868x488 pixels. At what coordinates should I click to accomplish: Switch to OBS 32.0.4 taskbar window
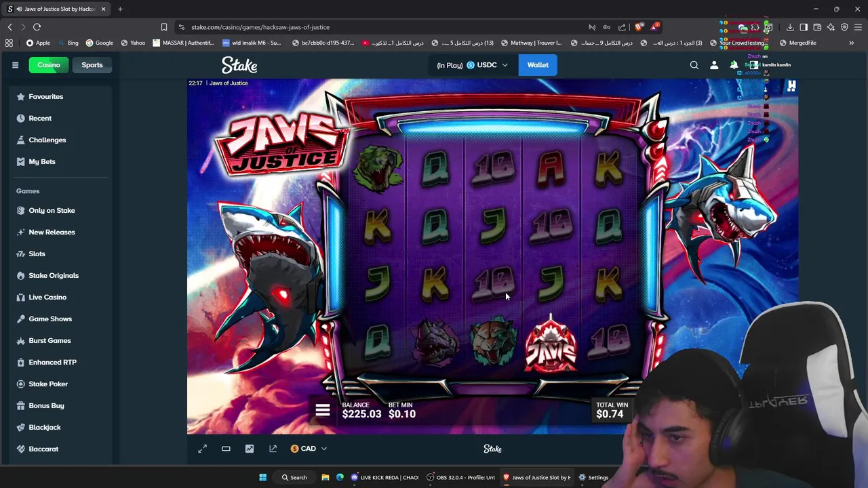[461, 477]
